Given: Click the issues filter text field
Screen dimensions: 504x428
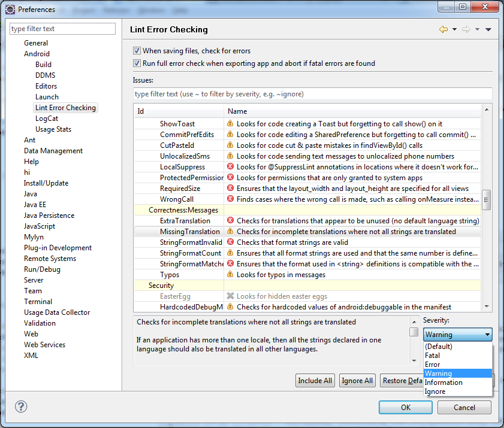Looking at the screenshot, I should tap(312, 94).
